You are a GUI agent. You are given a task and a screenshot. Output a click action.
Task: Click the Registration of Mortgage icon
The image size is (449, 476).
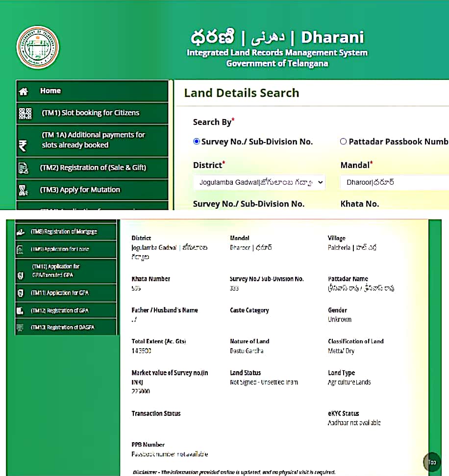click(21, 232)
